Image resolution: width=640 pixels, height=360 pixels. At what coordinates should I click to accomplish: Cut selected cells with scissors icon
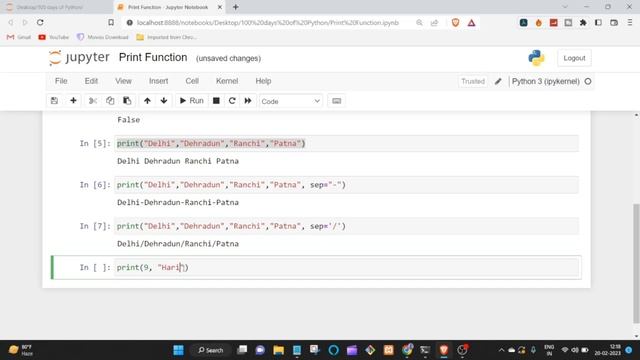point(93,101)
